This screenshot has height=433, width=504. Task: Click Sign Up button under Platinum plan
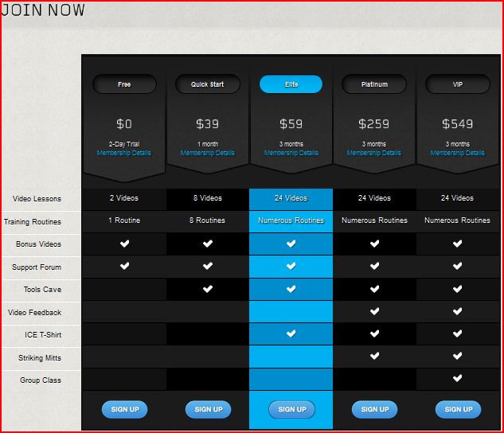point(374,409)
